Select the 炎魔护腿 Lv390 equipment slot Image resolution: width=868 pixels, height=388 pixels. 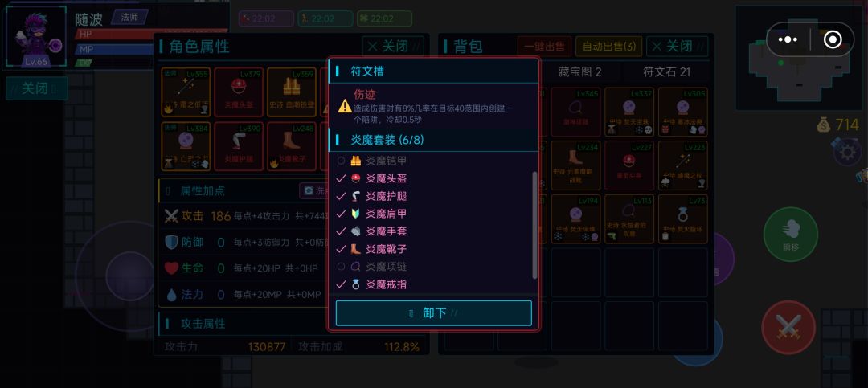239,146
